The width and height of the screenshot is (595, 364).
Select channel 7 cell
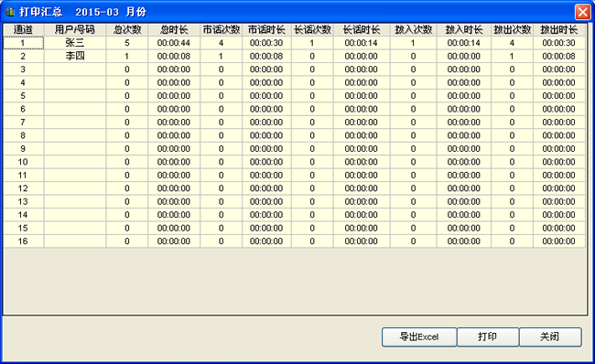click(23, 122)
